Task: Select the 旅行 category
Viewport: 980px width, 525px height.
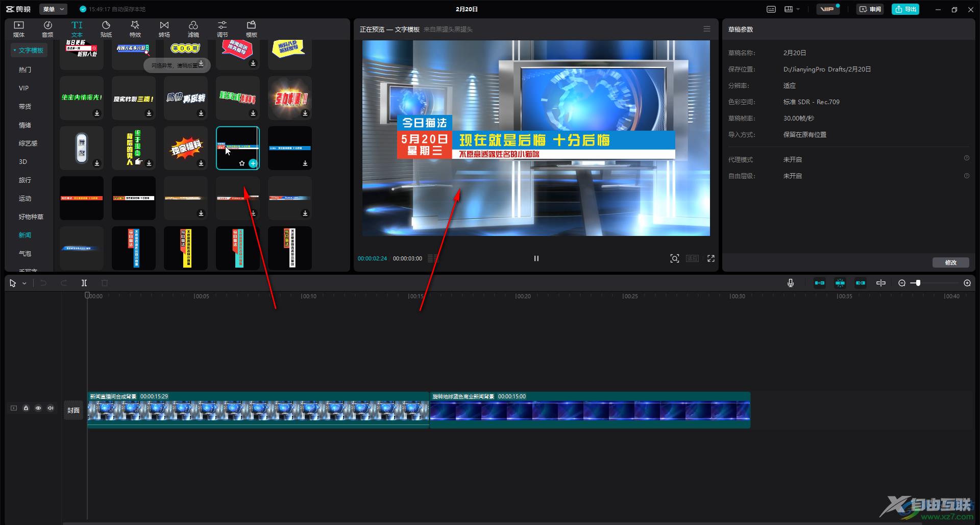Action: click(x=25, y=180)
